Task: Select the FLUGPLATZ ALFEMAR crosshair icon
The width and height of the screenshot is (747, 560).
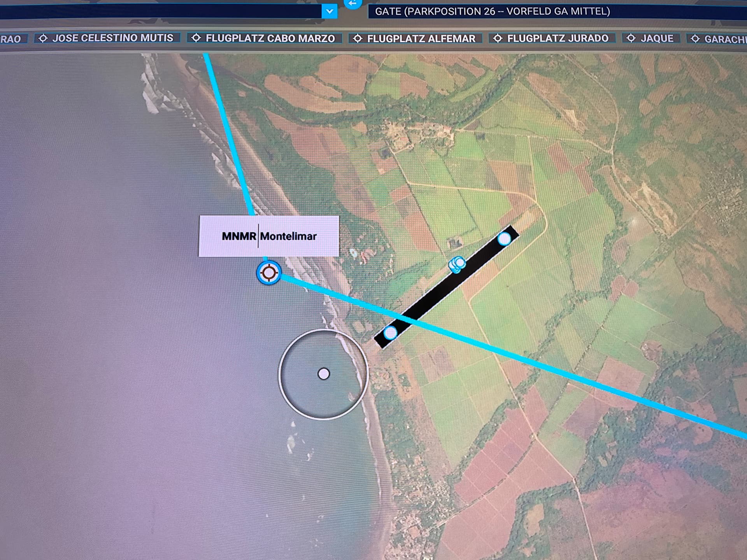Action: tap(357, 38)
